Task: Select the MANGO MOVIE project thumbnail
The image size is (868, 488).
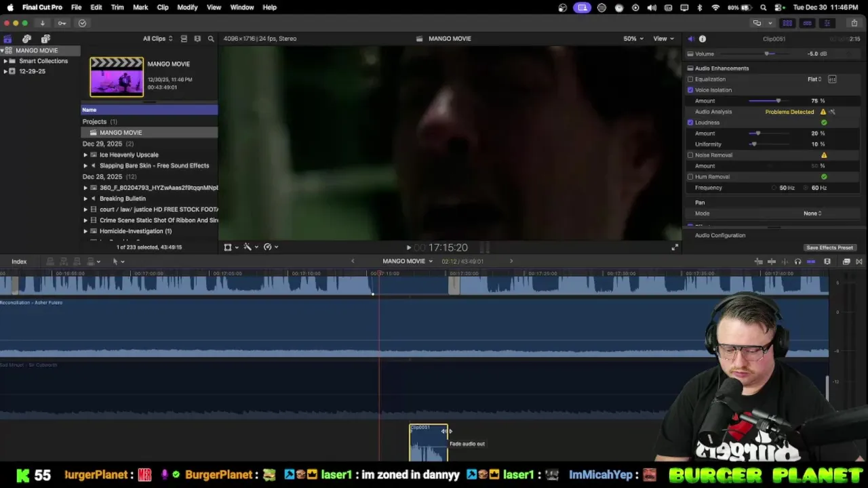Action: pos(117,77)
